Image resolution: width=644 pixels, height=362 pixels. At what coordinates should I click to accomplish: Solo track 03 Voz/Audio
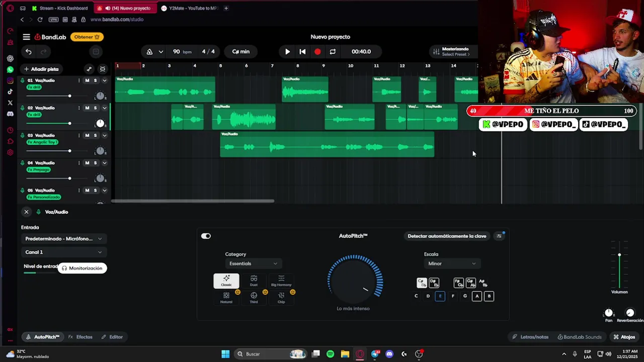(95, 135)
